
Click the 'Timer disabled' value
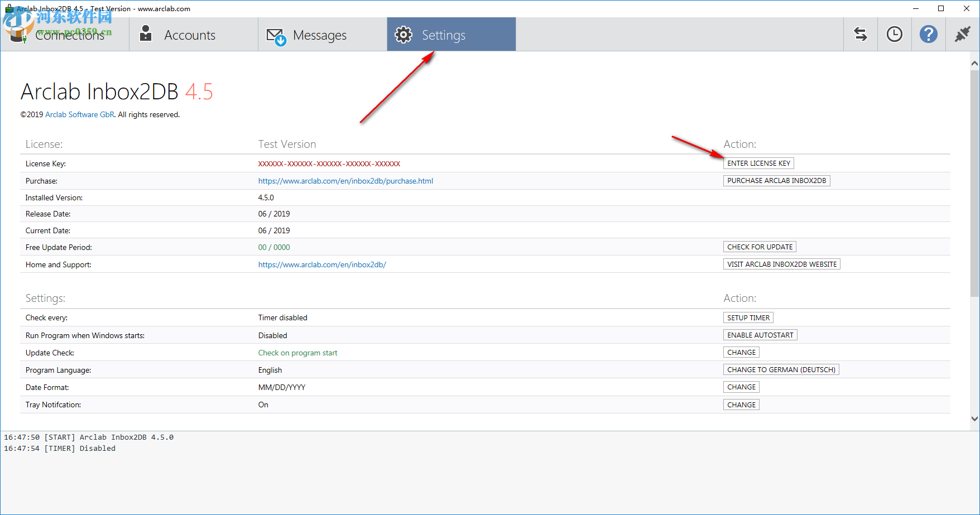(x=283, y=317)
